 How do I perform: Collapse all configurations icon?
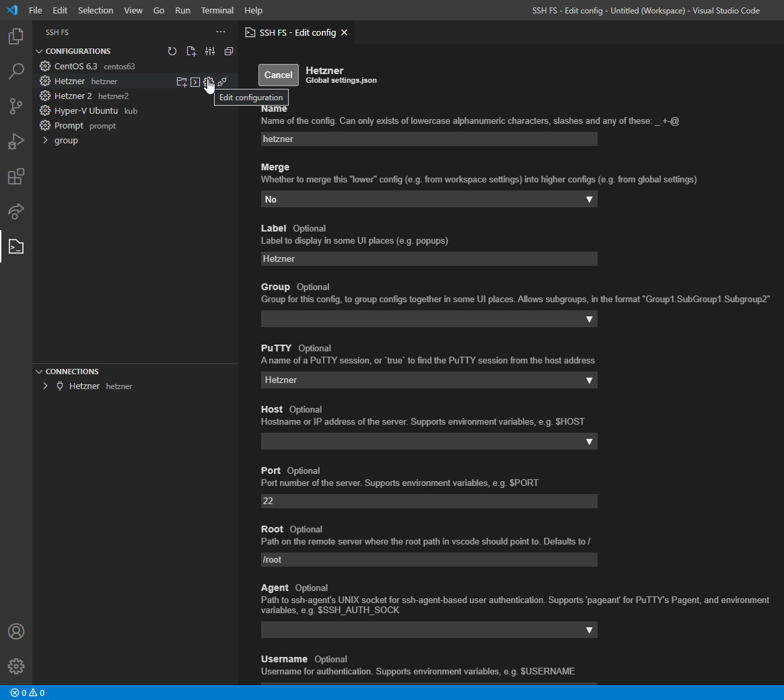(229, 51)
